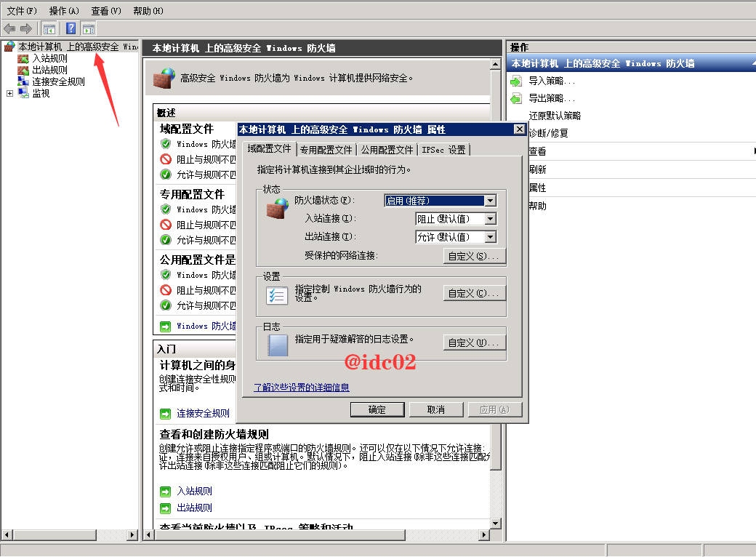Click the center pane scrollbar down arrow
Screen dimensions: 756x557
pyautogui.click(x=496, y=523)
